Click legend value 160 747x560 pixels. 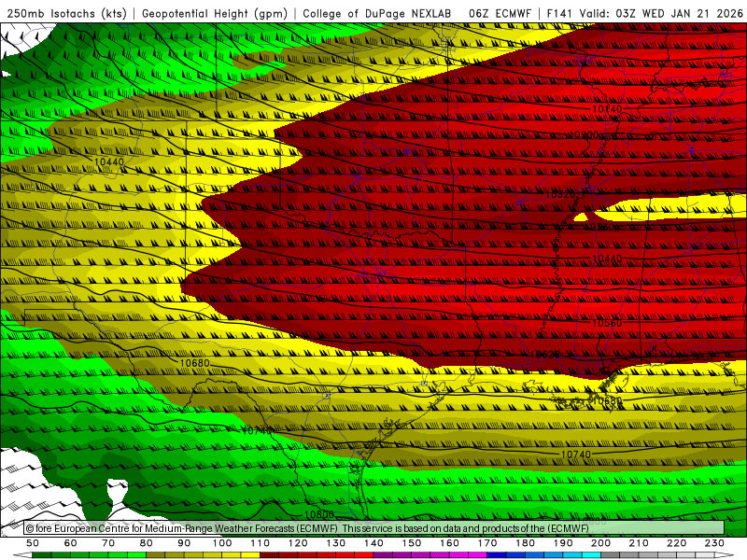(449, 543)
